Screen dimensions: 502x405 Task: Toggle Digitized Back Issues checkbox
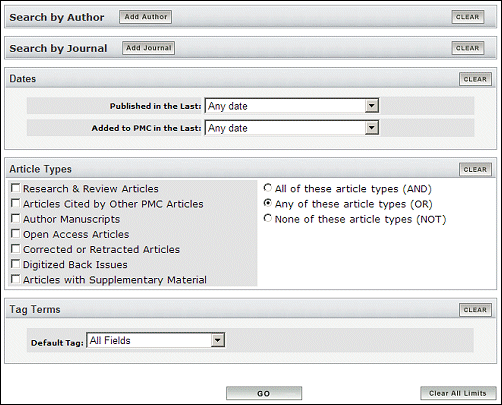tap(15, 264)
